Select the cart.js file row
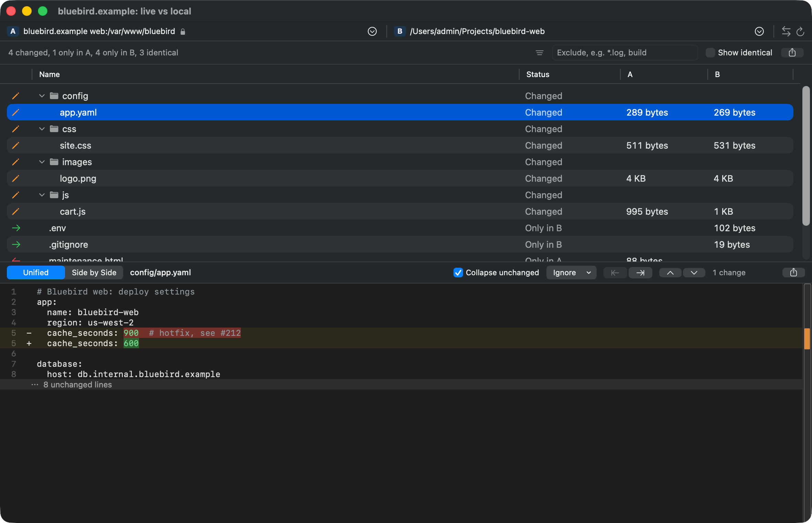Viewport: 812px width, 523px height. coord(400,211)
